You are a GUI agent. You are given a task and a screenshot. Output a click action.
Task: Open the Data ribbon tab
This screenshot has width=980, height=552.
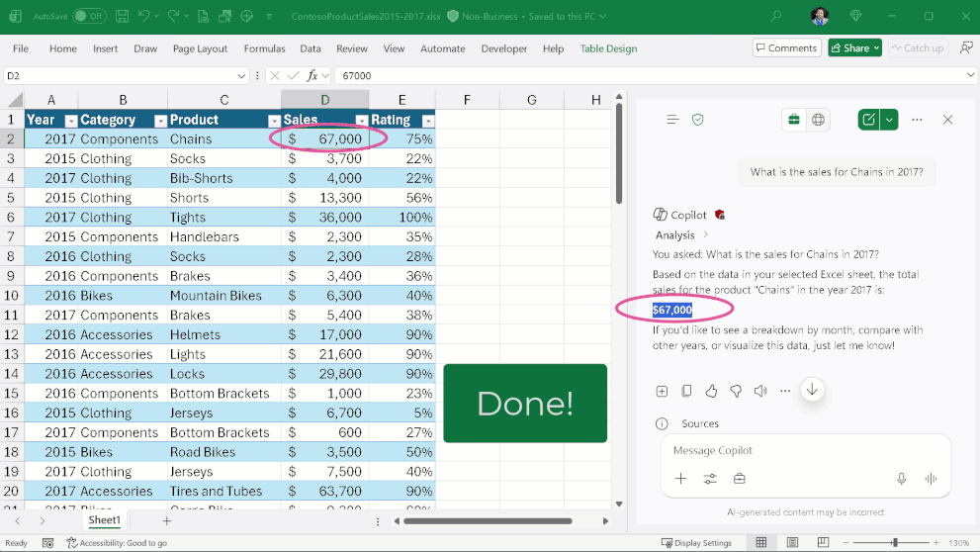click(310, 48)
